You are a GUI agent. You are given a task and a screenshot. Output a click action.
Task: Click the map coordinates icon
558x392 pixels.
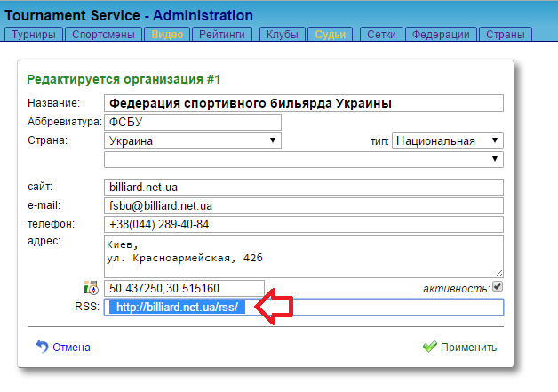click(91, 288)
